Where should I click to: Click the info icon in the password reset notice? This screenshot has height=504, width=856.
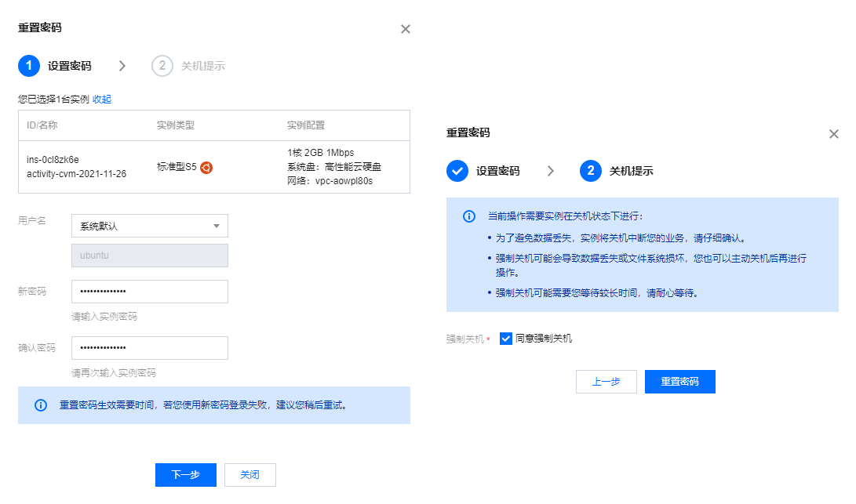(x=41, y=405)
